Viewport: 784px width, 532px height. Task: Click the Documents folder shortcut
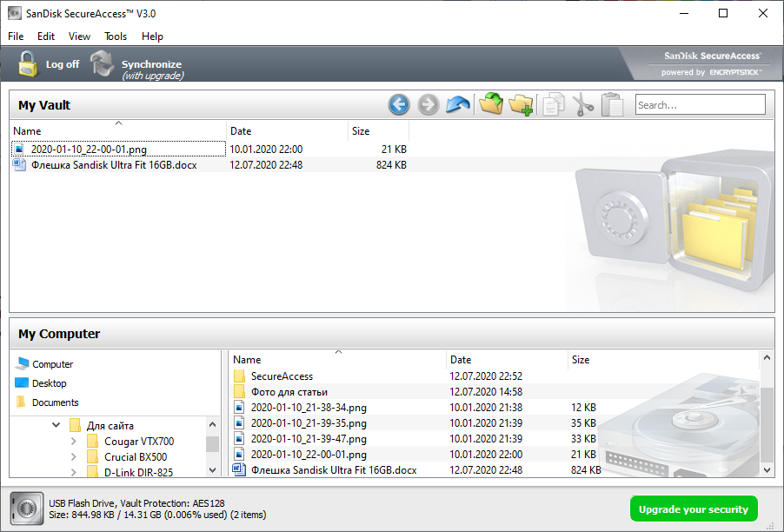[21, 402]
